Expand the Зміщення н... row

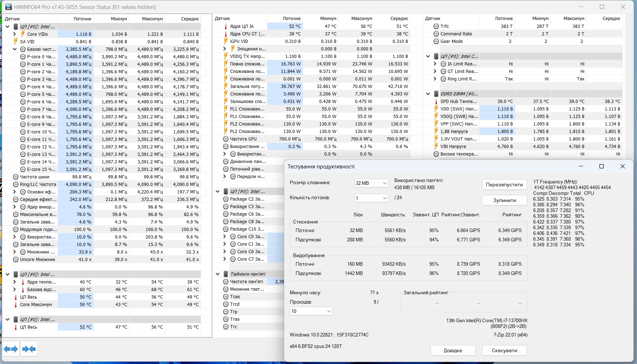pos(225,49)
